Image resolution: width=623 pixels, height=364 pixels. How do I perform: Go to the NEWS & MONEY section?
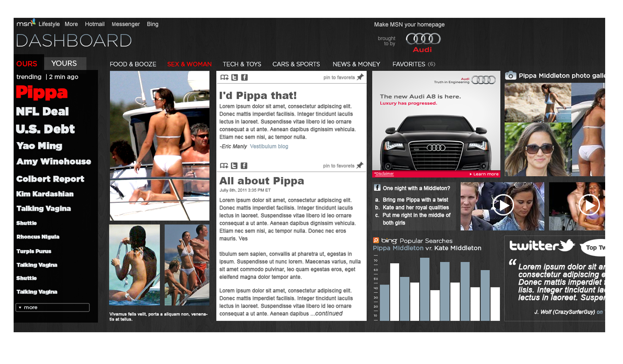tap(356, 64)
